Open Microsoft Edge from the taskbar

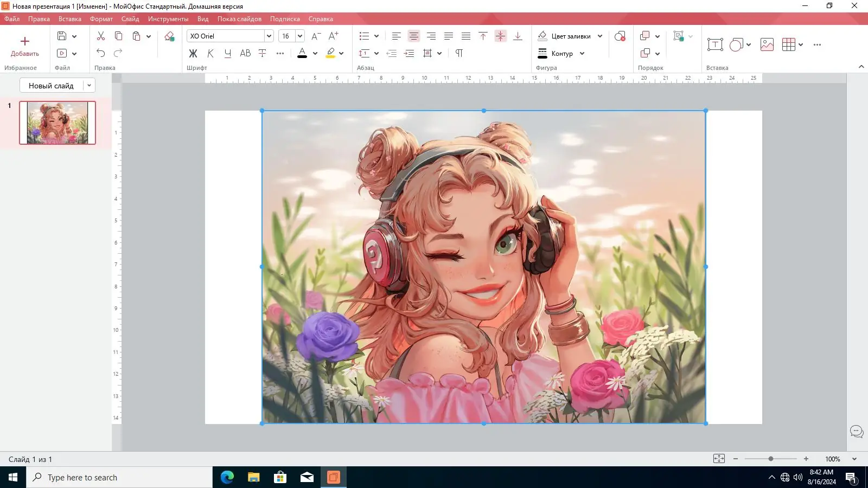click(x=227, y=477)
